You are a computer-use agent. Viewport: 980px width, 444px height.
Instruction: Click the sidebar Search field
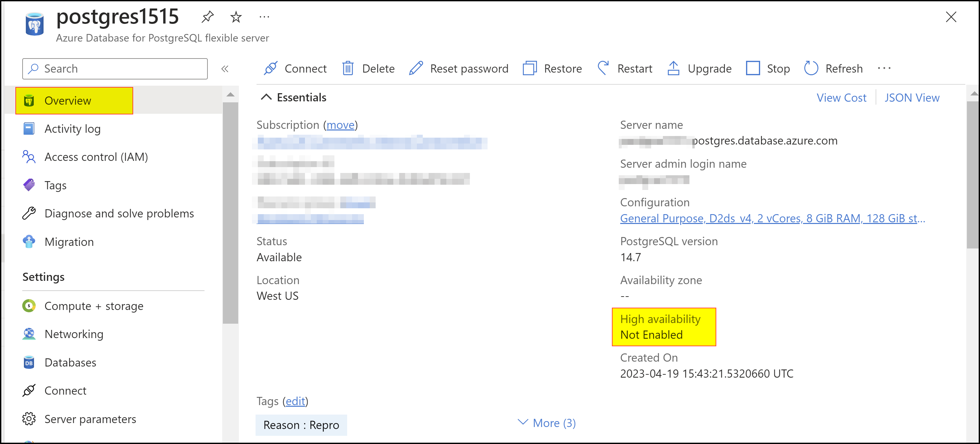(115, 69)
